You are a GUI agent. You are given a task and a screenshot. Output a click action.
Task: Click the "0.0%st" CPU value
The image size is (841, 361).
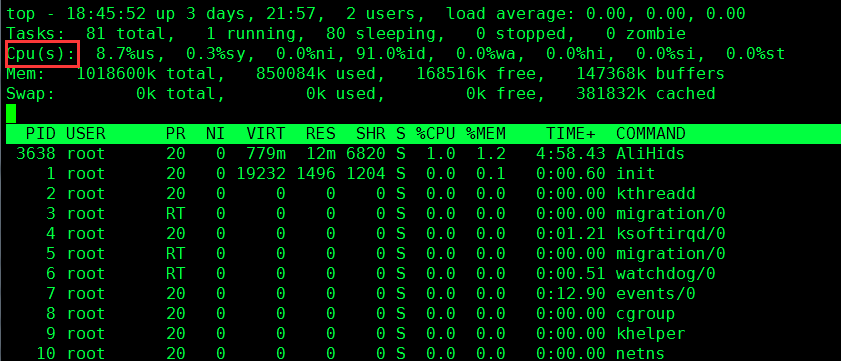click(756, 54)
